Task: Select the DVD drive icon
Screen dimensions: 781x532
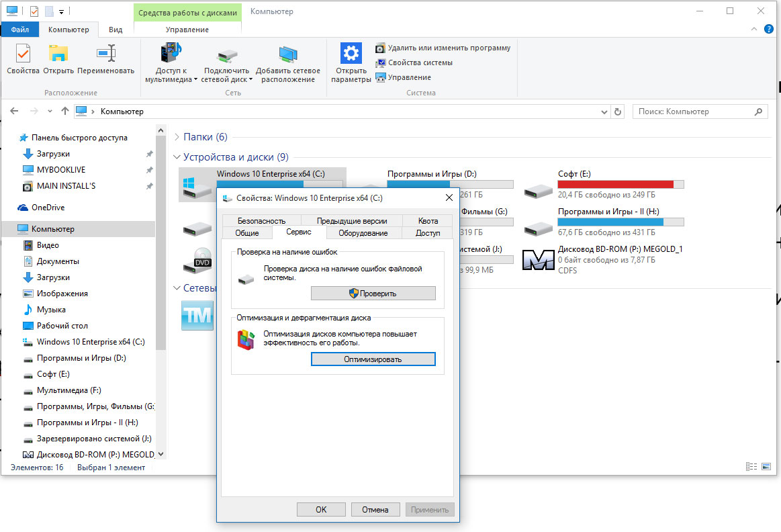Action: (197, 261)
